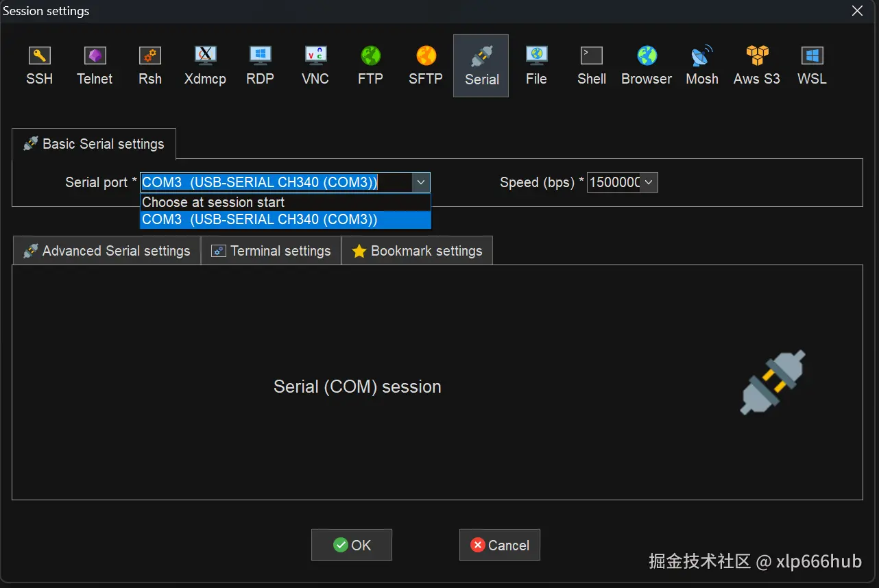Open the Terminal settings tab
The height and width of the screenshot is (588, 879).
click(x=271, y=251)
